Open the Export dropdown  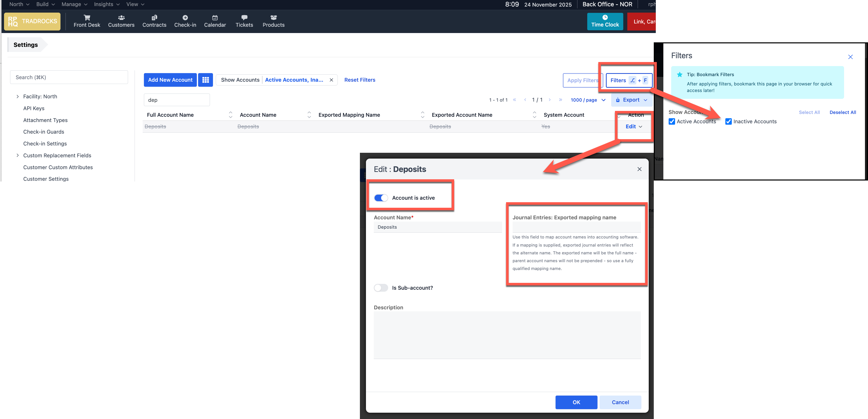631,100
